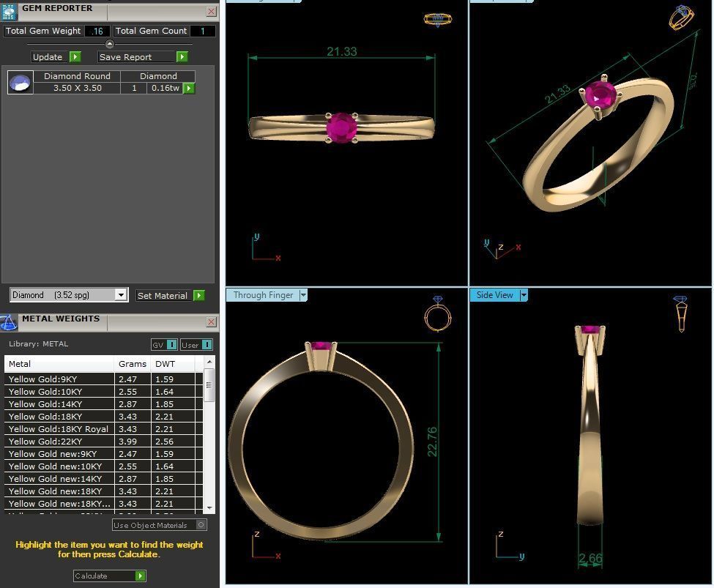The image size is (714, 588).
Task: Select the Side View viewport tab
Action: 494,295
